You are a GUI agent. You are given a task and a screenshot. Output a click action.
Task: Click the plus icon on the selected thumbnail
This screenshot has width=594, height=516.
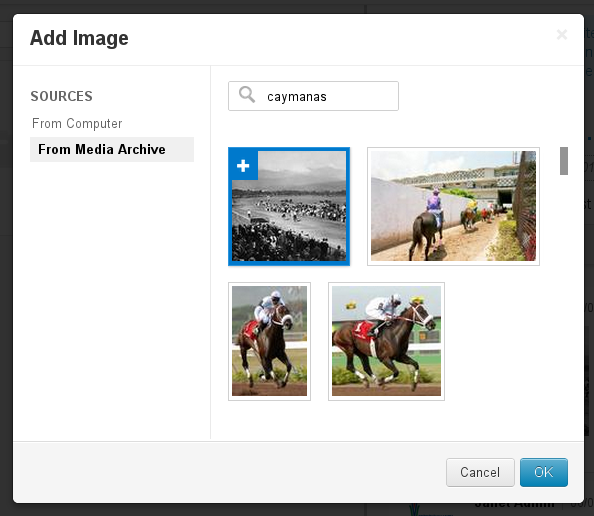click(x=243, y=166)
